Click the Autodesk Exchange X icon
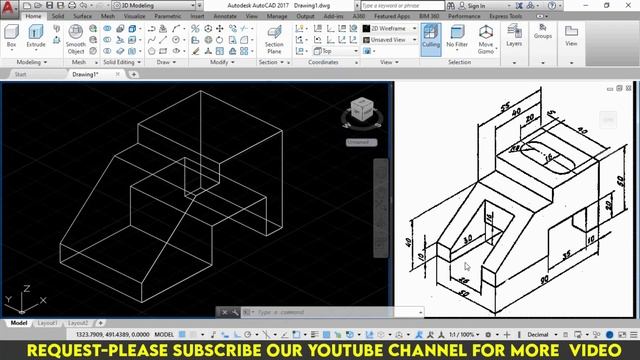The height and width of the screenshot is (360, 640). (519, 5)
